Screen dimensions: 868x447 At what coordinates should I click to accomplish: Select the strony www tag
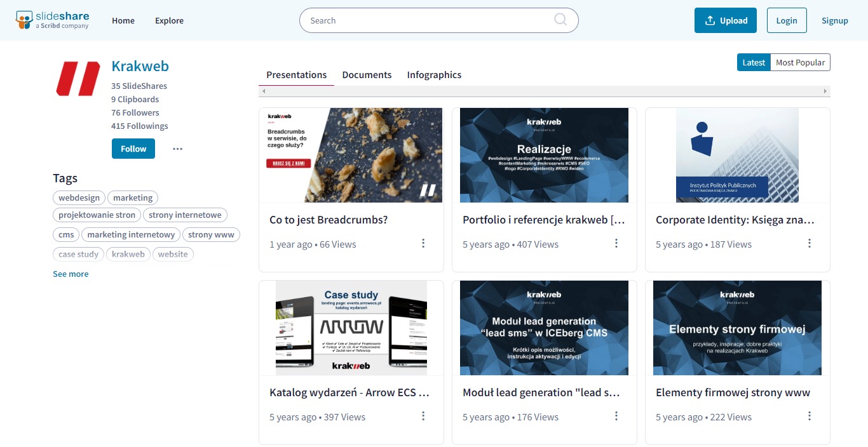click(211, 234)
